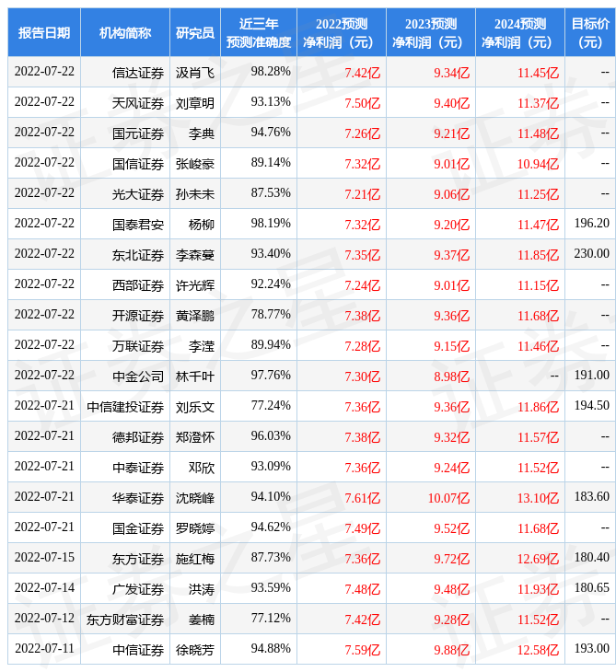
Task: Click the 中金公司 institution name
Action: pyautogui.click(x=138, y=376)
